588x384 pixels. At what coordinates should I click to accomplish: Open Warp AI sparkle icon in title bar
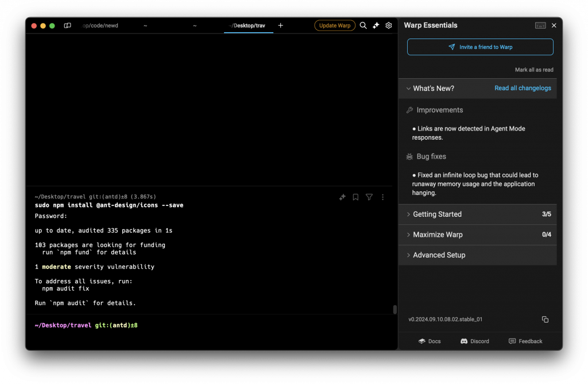(x=376, y=25)
